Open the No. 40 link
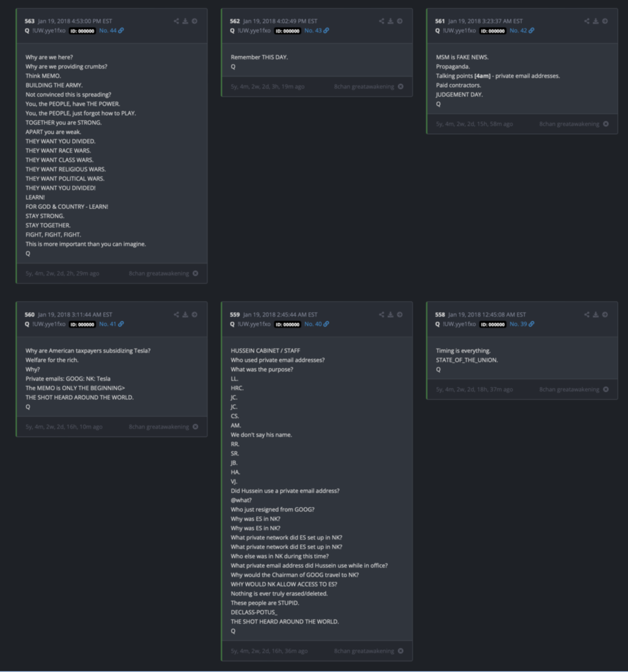628x672 pixels. [x=317, y=324]
